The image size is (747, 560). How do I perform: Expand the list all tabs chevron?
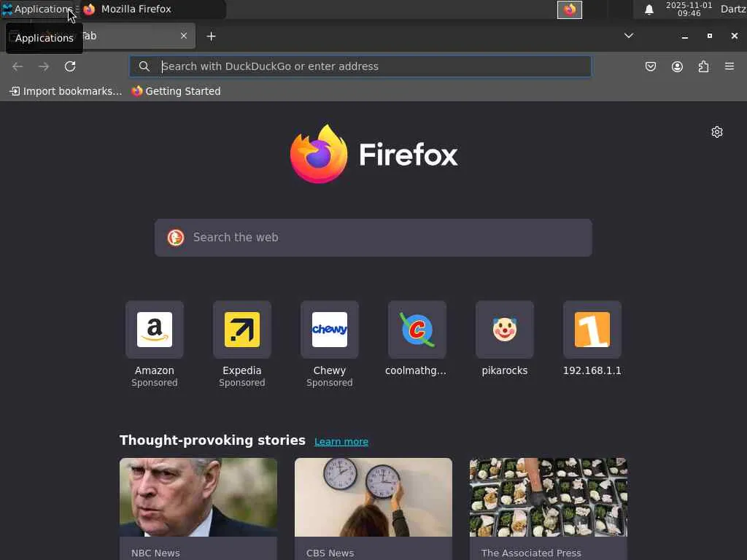pyautogui.click(x=629, y=36)
